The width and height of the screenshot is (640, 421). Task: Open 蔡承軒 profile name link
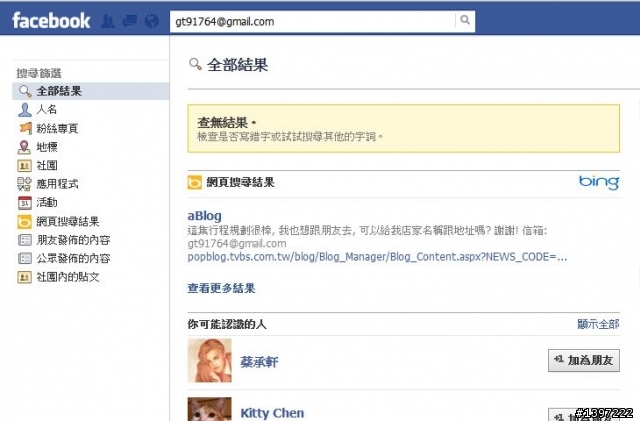(x=259, y=362)
